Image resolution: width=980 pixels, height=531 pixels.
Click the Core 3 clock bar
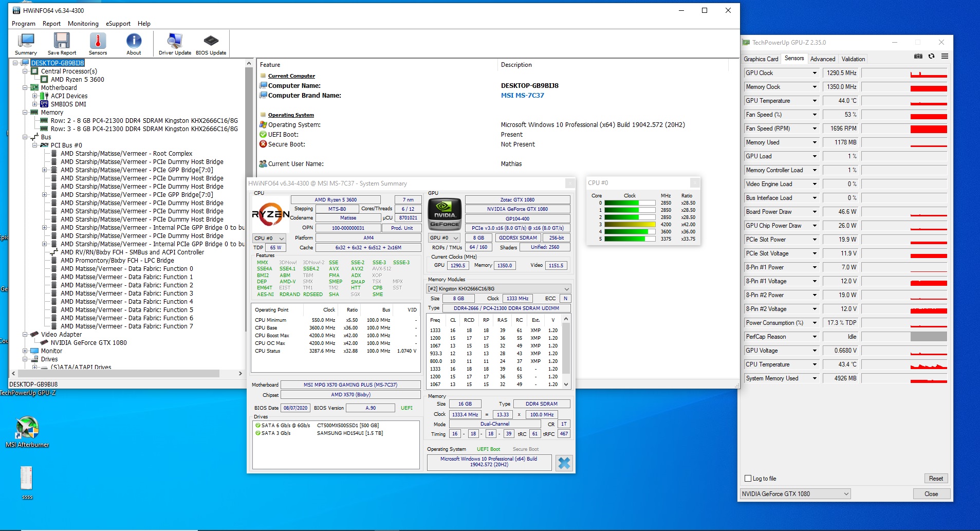(630, 225)
